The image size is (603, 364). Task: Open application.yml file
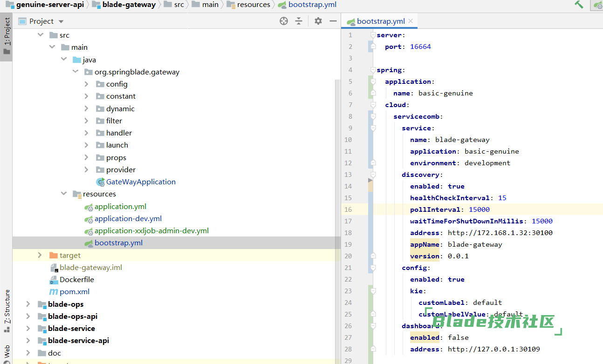(120, 206)
